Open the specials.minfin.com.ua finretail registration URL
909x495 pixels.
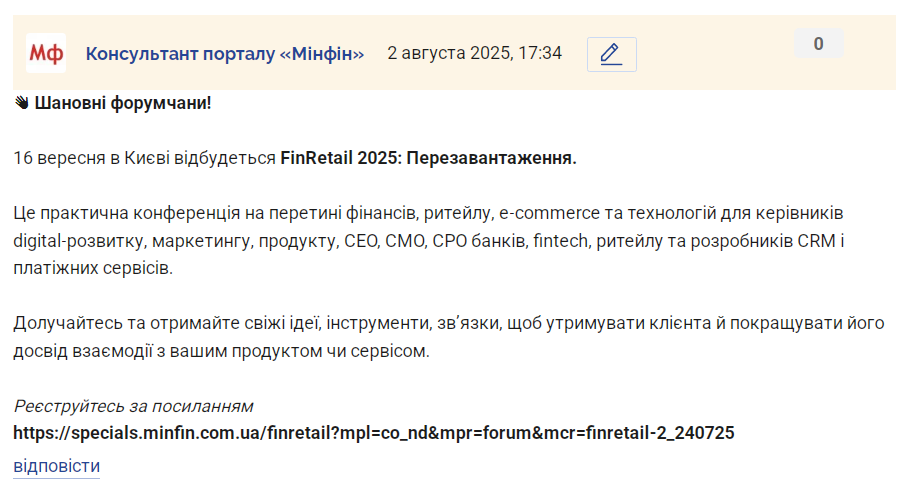(374, 433)
